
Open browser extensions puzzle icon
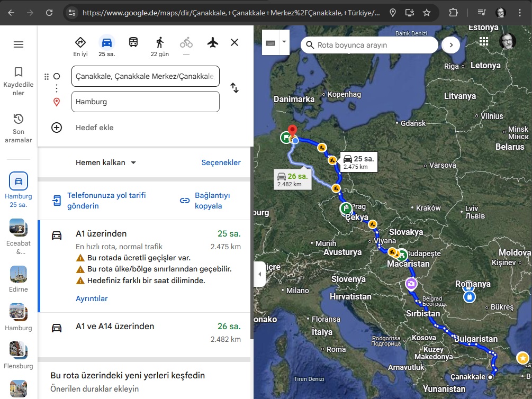click(453, 13)
